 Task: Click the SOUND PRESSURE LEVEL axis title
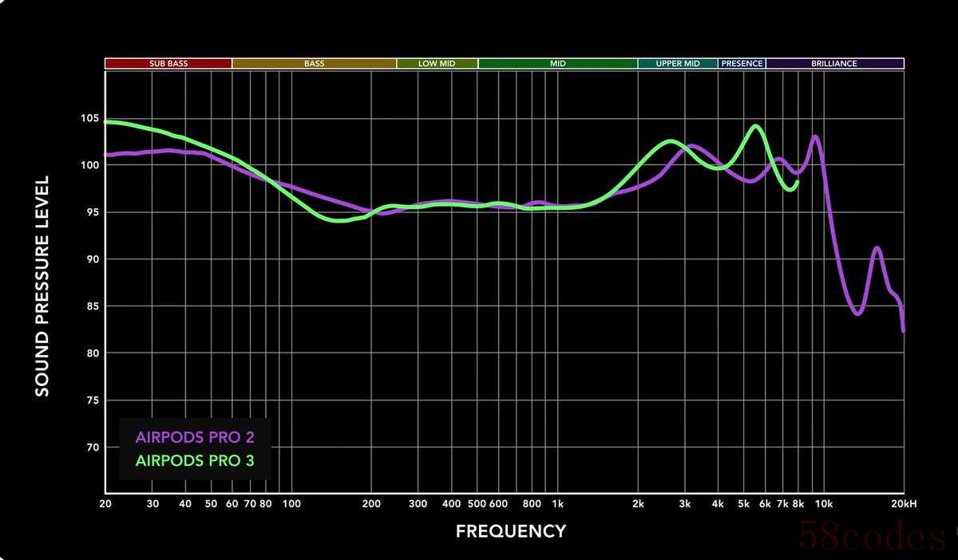[42, 286]
